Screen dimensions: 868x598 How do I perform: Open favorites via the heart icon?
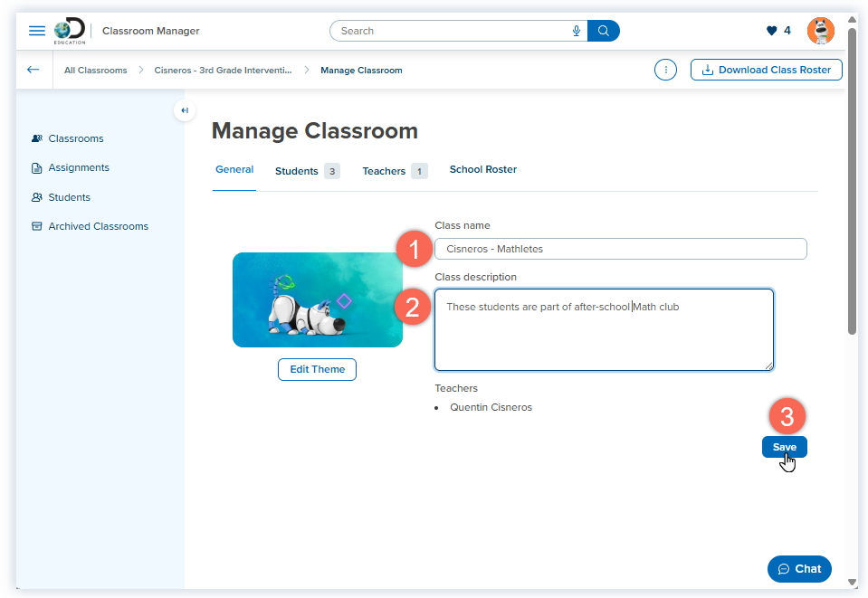(771, 30)
